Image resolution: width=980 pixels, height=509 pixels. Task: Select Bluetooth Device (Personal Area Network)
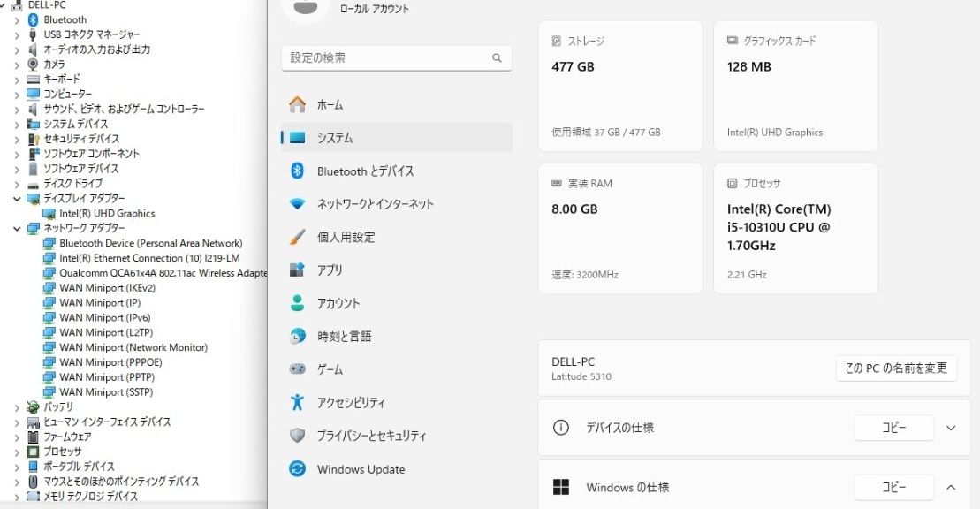[x=142, y=243]
